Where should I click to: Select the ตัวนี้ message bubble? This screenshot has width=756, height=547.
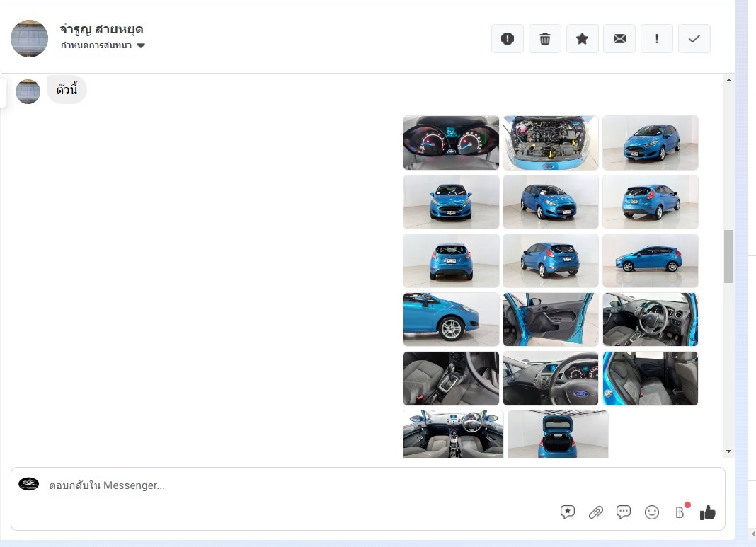coord(67,90)
